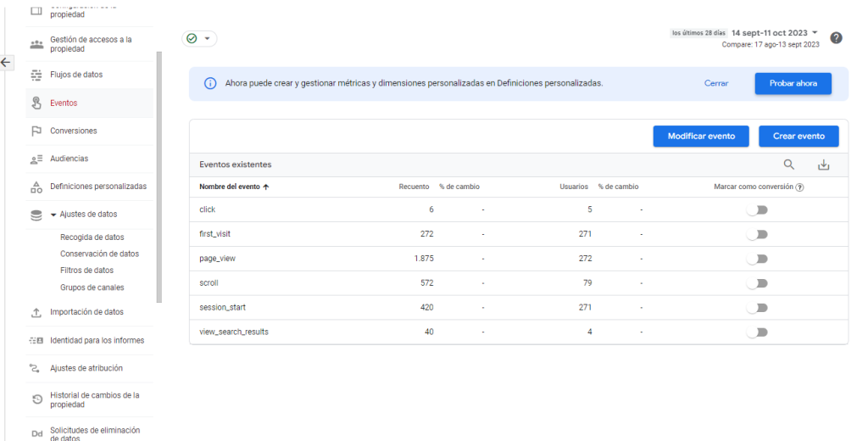Click the help question mark icon
Screen dimensions: 868x441
pyautogui.click(x=836, y=38)
